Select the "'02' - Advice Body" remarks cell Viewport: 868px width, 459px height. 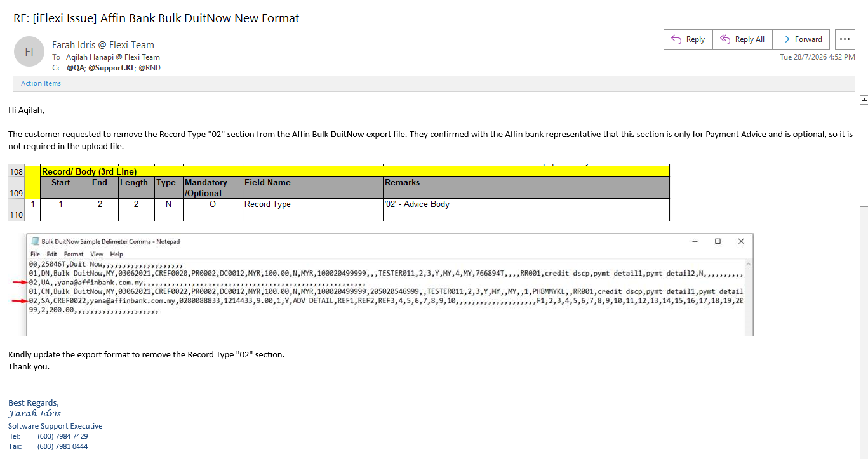pos(526,209)
